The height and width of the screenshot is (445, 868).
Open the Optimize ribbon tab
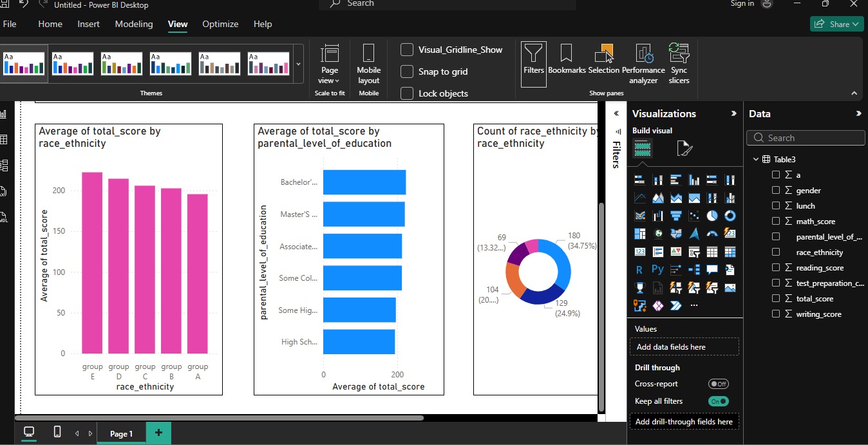(220, 24)
